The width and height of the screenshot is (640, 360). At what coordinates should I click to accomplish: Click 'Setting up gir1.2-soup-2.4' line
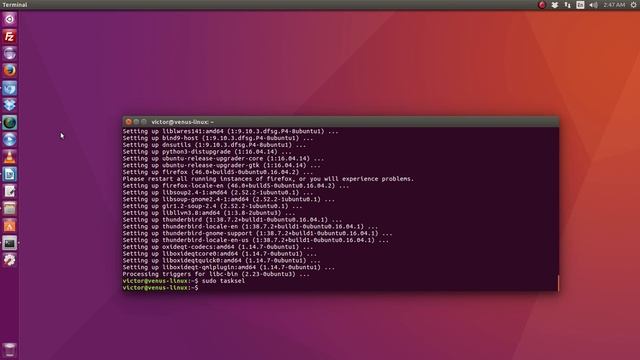212,206
